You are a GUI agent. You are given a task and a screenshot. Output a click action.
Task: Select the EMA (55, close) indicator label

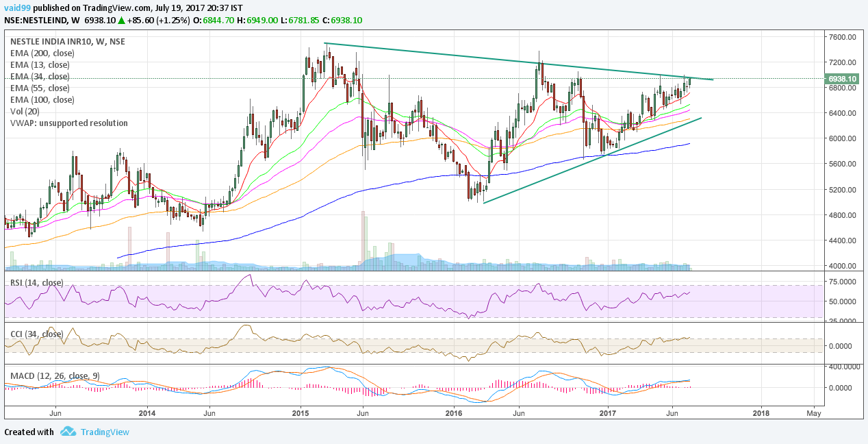(x=40, y=88)
